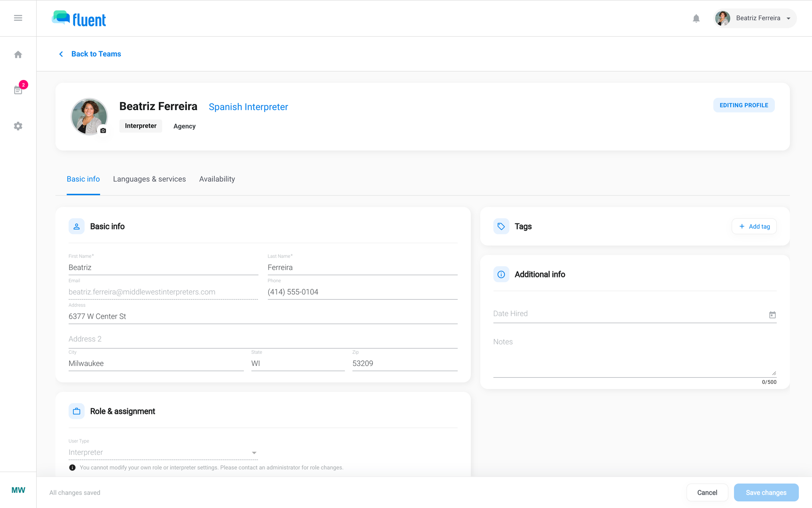Viewport: 812px width, 508px height.
Task: Switch to Languages & services tab
Action: pos(149,179)
